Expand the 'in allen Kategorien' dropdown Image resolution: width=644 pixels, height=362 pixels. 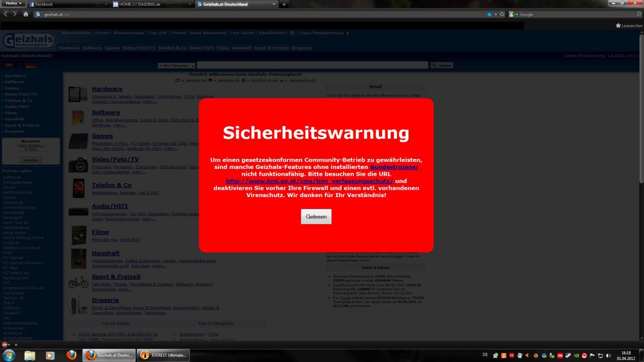(176, 65)
